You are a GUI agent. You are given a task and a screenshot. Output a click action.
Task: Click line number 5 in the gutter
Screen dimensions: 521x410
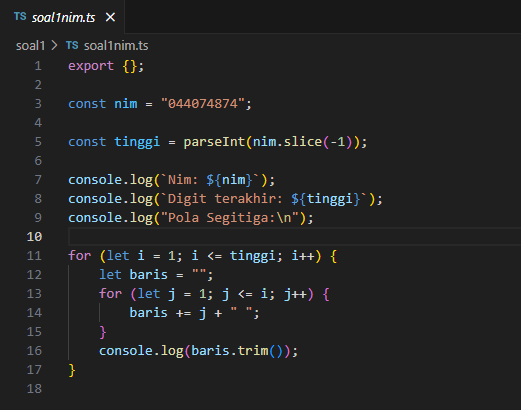tap(38, 142)
